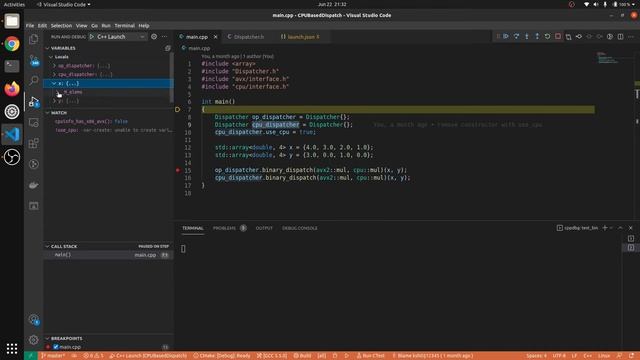Open Google Chrome from the dock
640x360 pixels.
tap(12, 44)
